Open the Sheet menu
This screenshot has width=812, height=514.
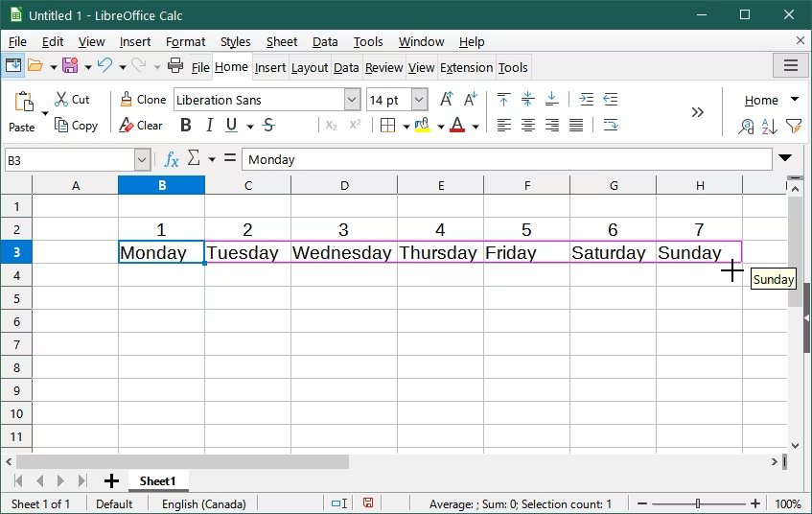[x=282, y=41]
